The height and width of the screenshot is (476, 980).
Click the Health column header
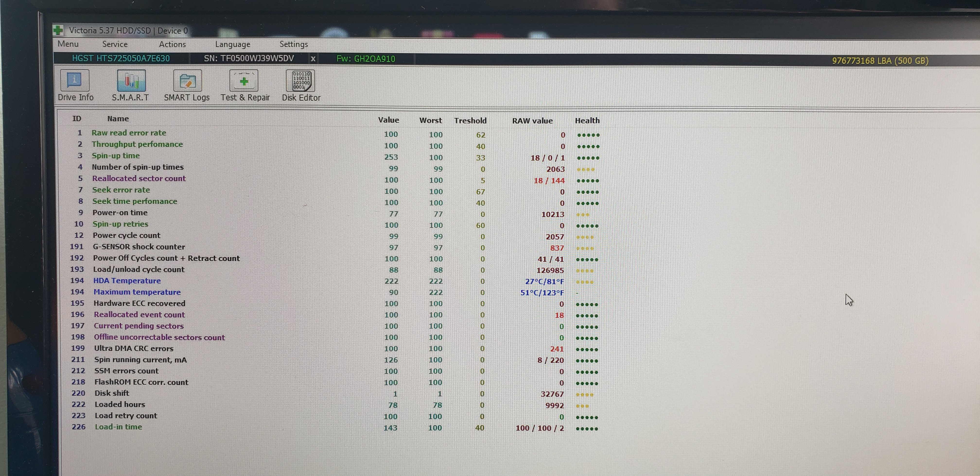[x=587, y=120]
